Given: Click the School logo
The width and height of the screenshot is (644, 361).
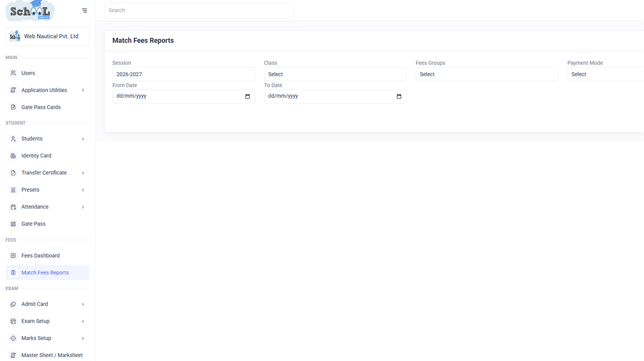Looking at the screenshot, I should click(x=30, y=10).
